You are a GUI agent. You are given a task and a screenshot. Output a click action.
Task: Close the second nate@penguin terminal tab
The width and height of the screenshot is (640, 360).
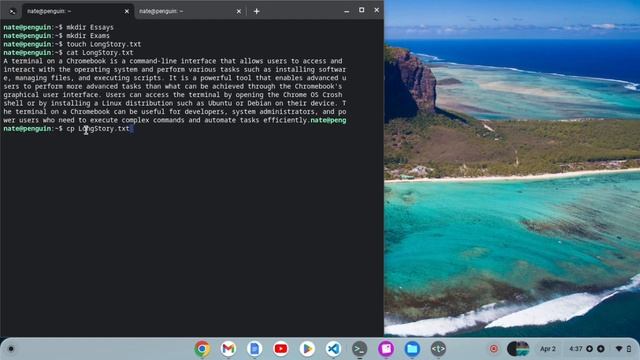(x=239, y=11)
